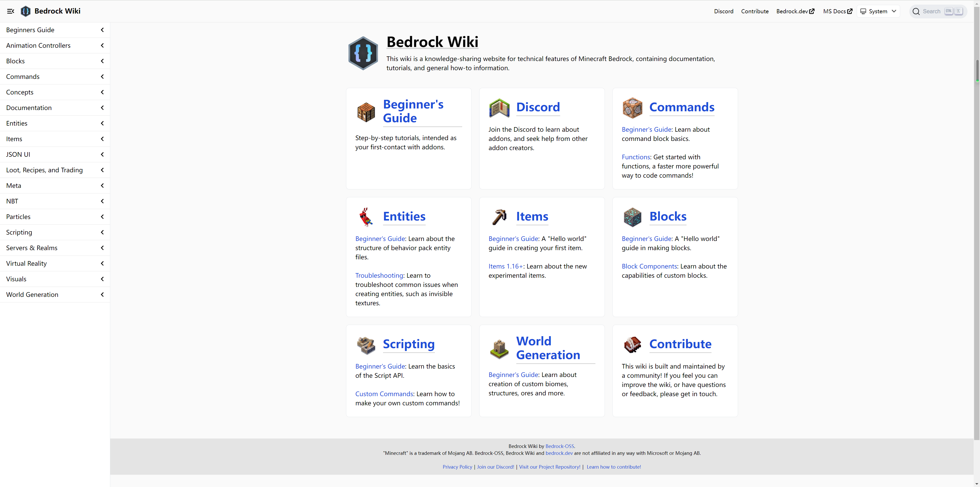Image resolution: width=980 pixels, height=487 pixels.
Task: Open MS Docs in the top navigation
Action: 838,11
